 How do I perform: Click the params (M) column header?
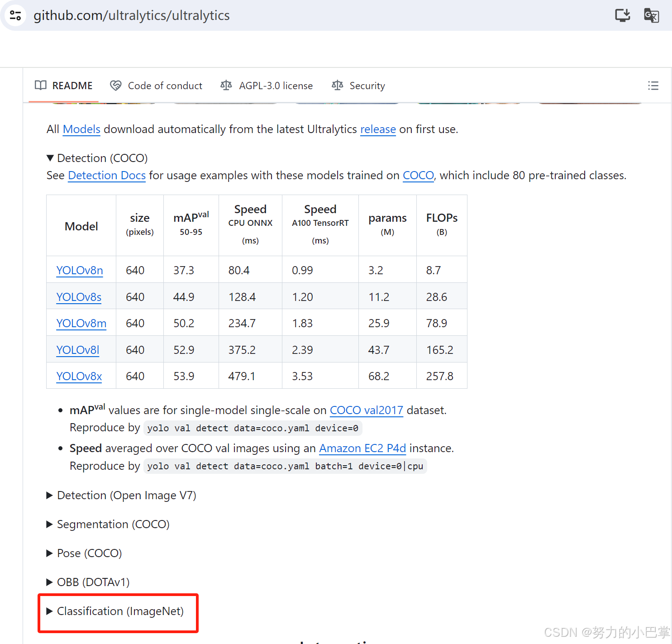pos(387,225)
